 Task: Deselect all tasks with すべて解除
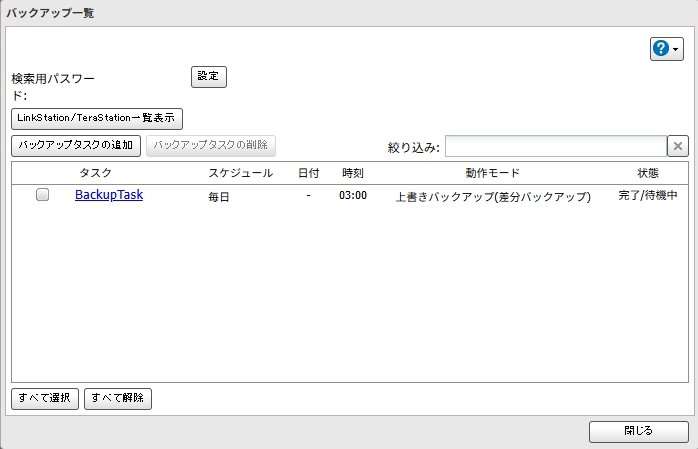tap(118, 398)
